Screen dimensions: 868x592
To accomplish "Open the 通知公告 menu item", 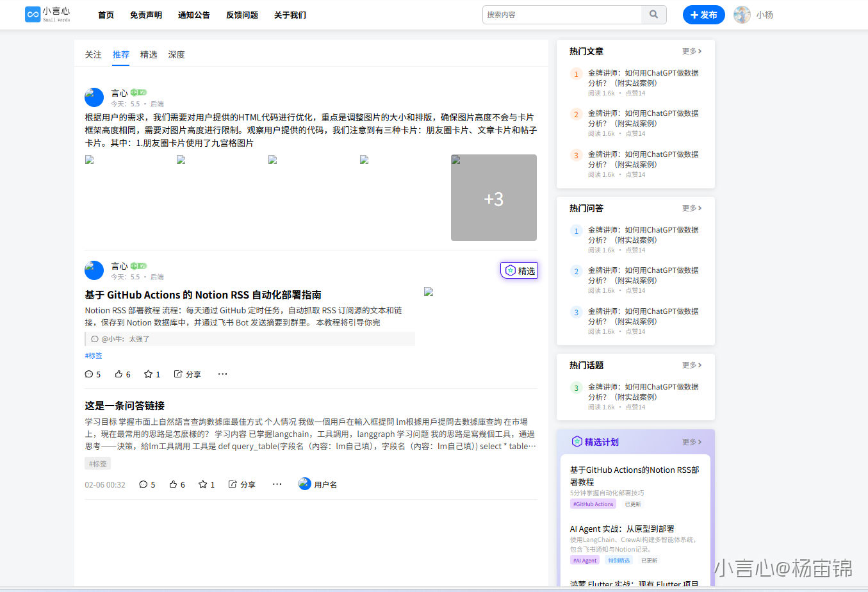I will coord(193,15).
